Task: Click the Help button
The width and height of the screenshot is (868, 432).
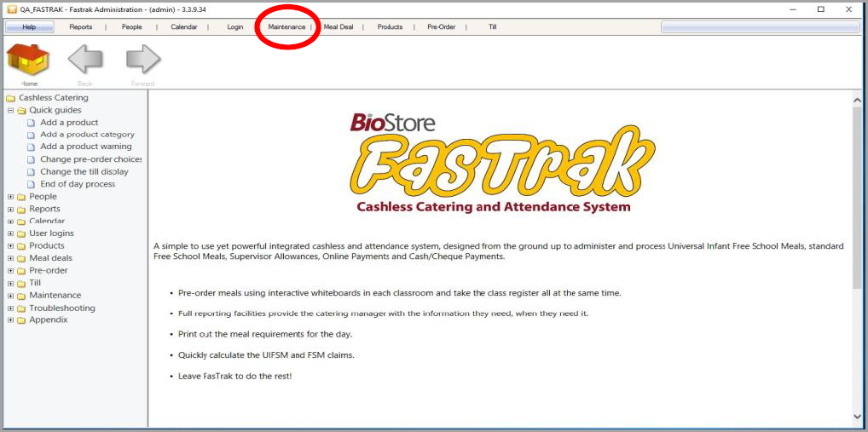Action: coord(29,26)
